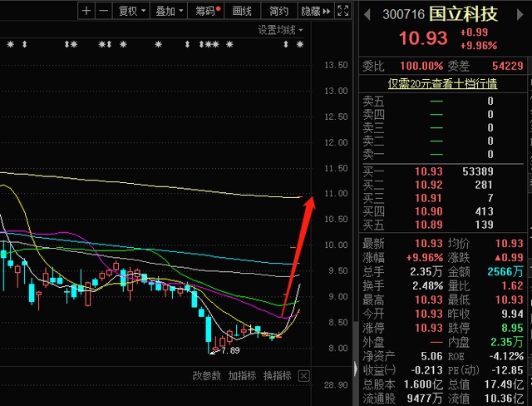Click the double-arrow more tools icon
This screenshot has width=532, height=406.
pyautogui.click(x=326, y=11)
